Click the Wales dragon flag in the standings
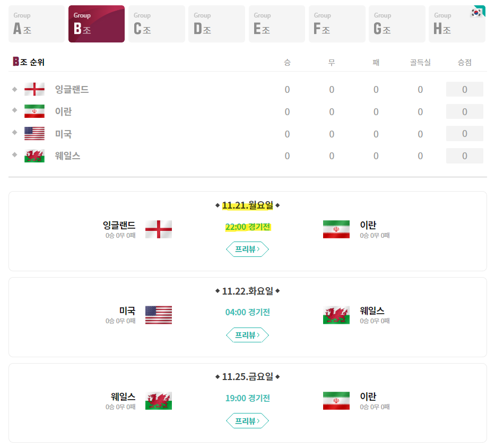Image resolution: width=495 pixels, height=448 pixels. (34, 156)
